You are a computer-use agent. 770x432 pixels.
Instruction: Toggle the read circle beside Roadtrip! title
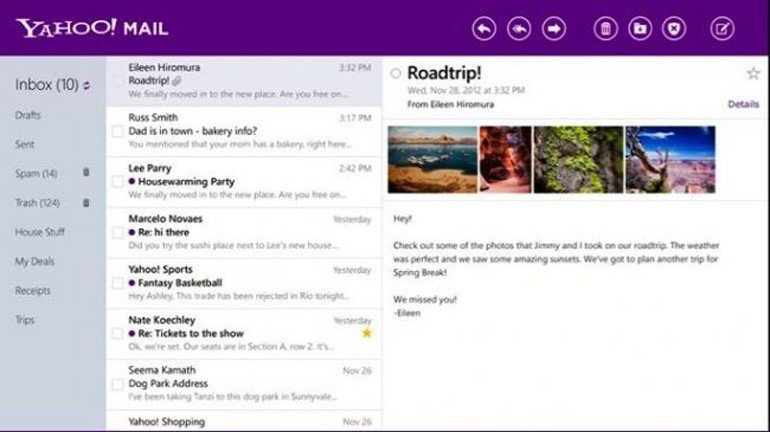tap(396, 74)
